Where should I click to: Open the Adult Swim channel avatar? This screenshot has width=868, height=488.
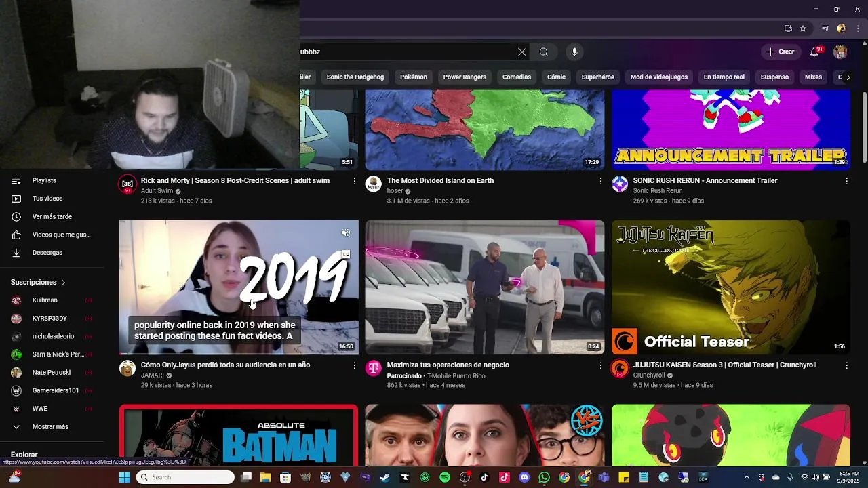point(127,184)
